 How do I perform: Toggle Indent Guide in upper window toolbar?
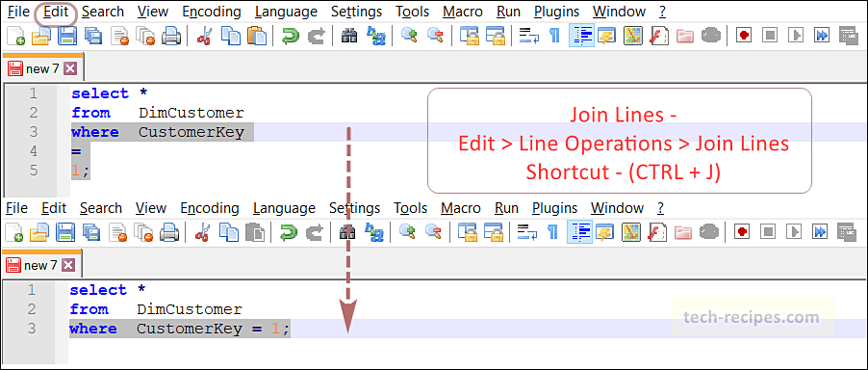[582, 36]
